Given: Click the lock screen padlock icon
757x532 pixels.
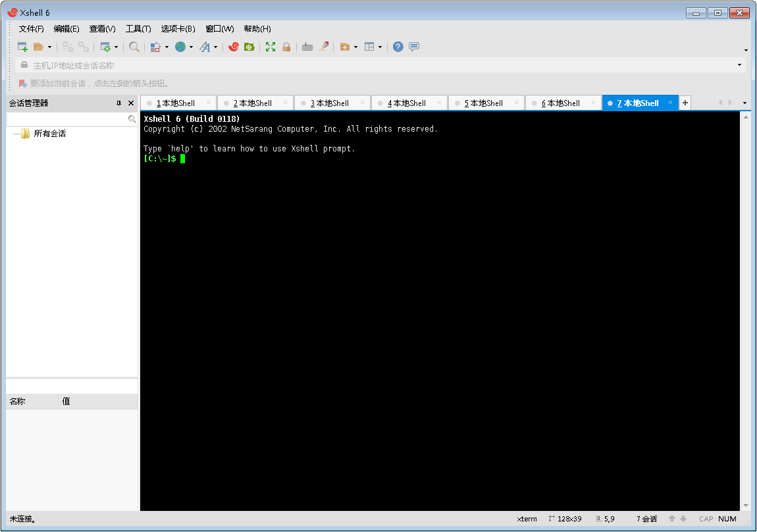Looking at the screenshot, I should pyautogui.click(x=286, y=47).
